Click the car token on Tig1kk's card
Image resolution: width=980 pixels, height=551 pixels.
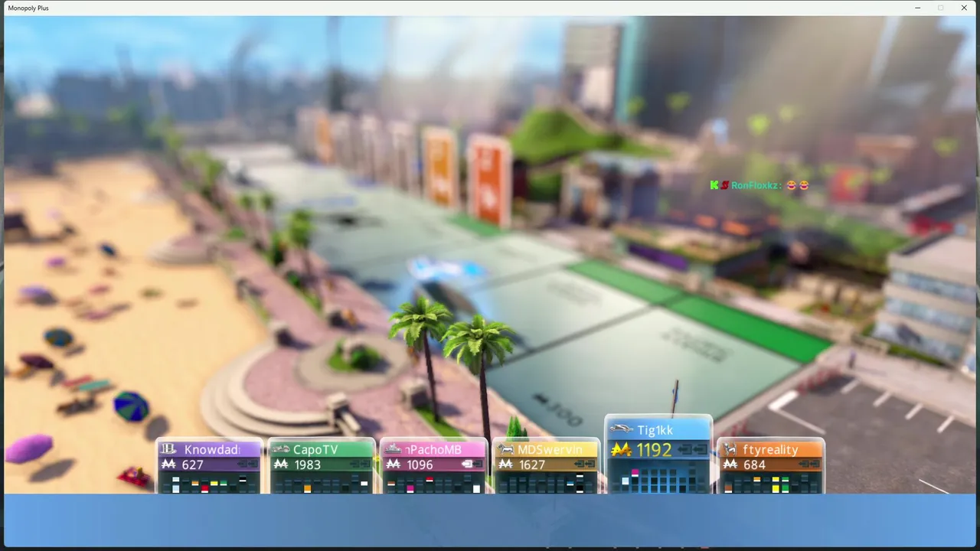pos(621,429)
